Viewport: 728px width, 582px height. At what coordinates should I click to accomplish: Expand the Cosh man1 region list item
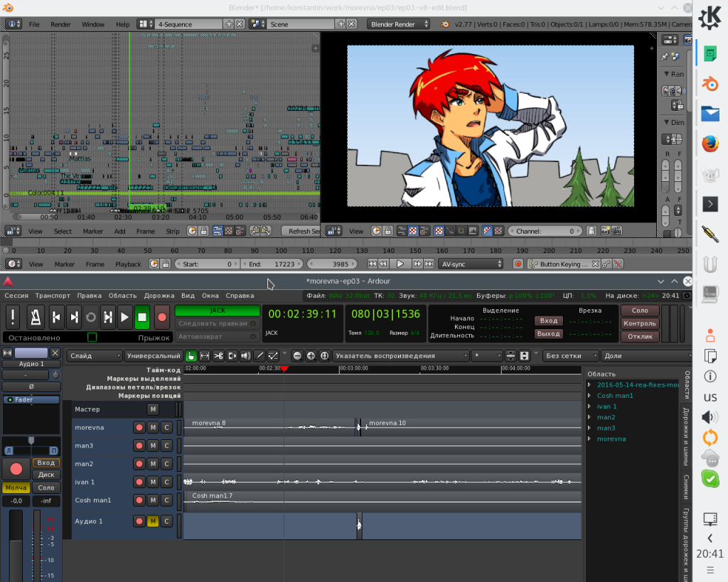tap(589, 395)
